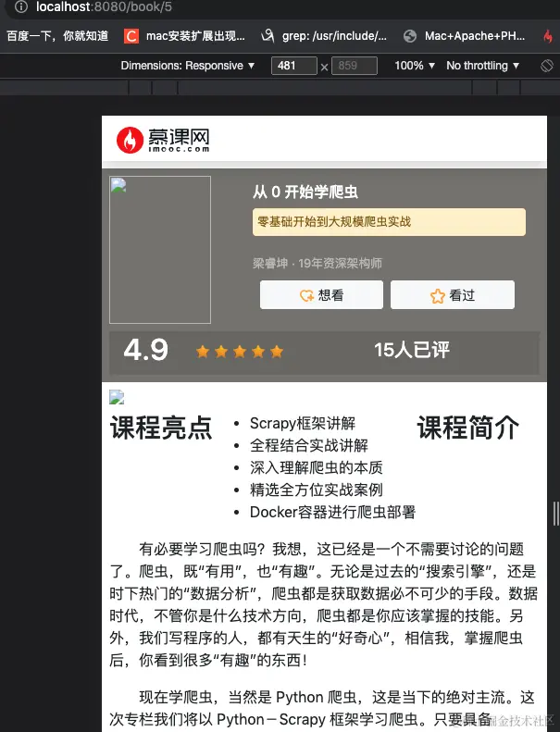Click the rotate device icon

546,66
